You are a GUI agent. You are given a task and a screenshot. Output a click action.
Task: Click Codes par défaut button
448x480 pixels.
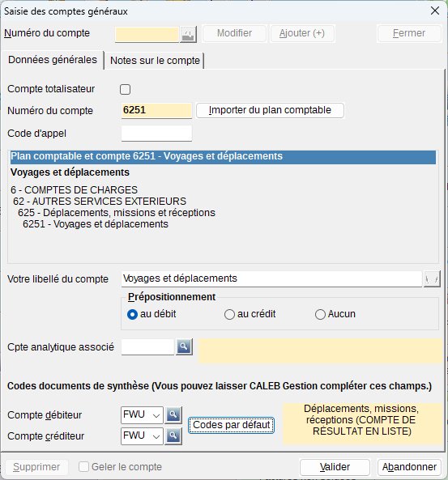(x=232, y=425)
